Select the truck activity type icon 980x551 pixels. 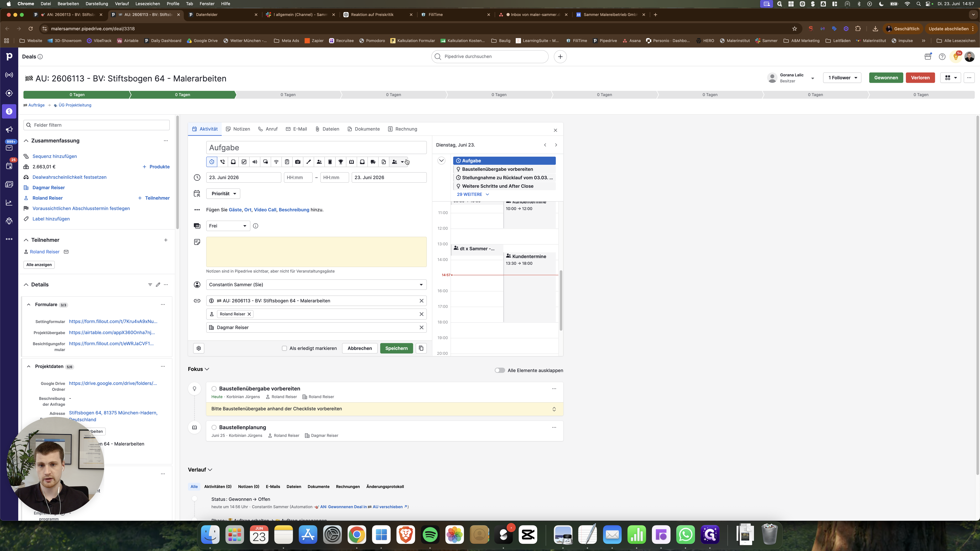(x=373, y=162)
